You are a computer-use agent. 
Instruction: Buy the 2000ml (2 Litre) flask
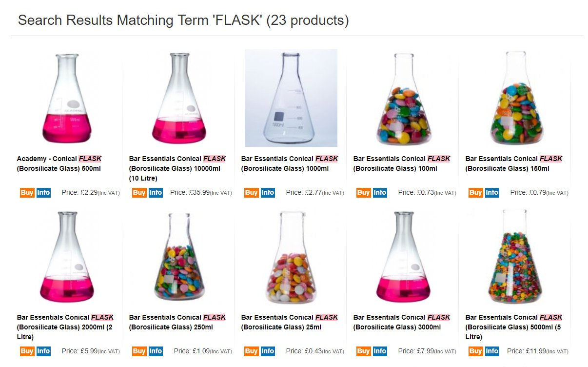click(27, 351)
